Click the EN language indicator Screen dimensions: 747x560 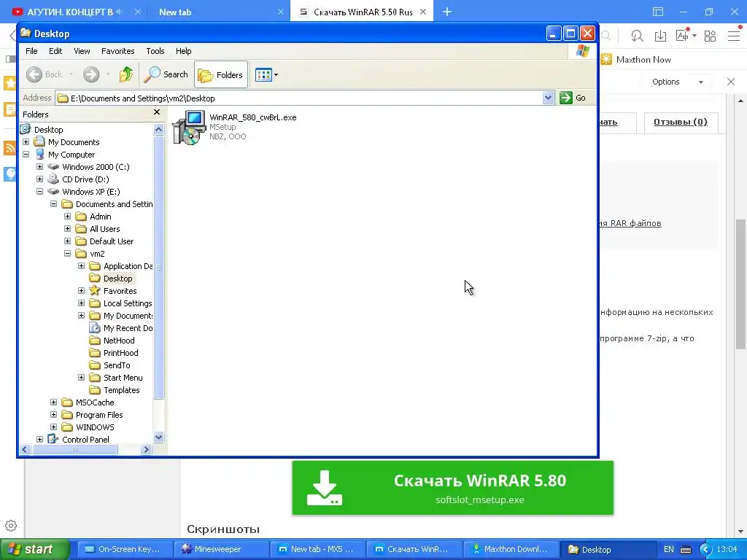pyautogui.click(x=669, y=549)
